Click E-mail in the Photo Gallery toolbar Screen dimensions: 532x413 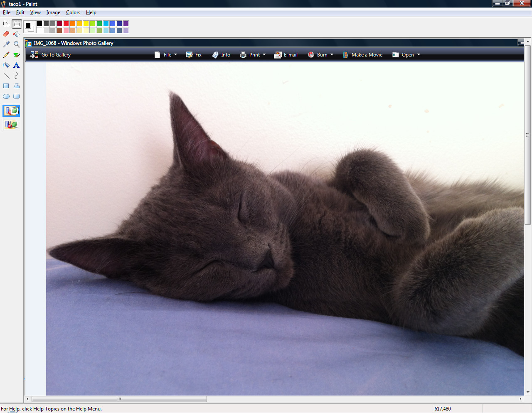(x=286, y=55)
